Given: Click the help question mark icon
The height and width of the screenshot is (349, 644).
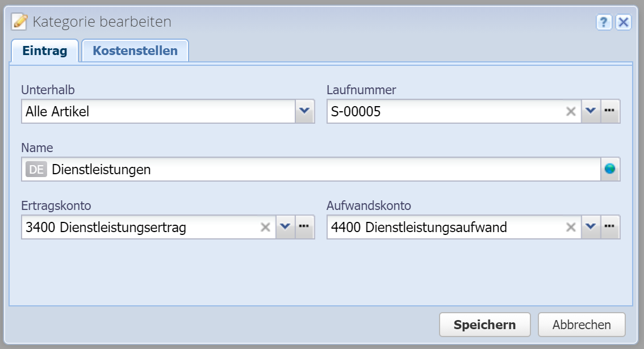Looking at the screenshot, I should tap(604, 22).
